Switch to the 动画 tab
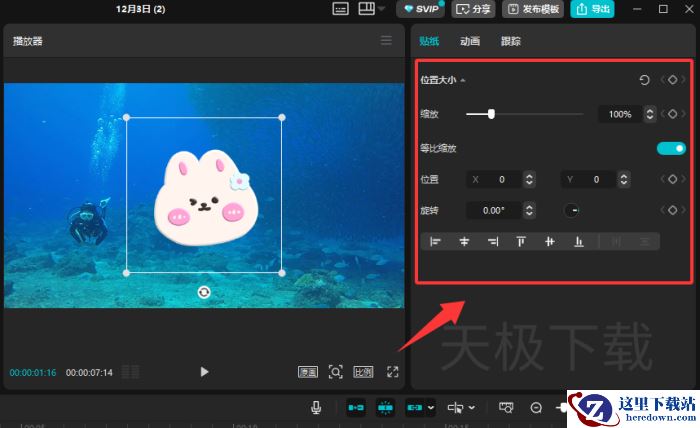Screen dimensions: 700x428 coord(470,41)
